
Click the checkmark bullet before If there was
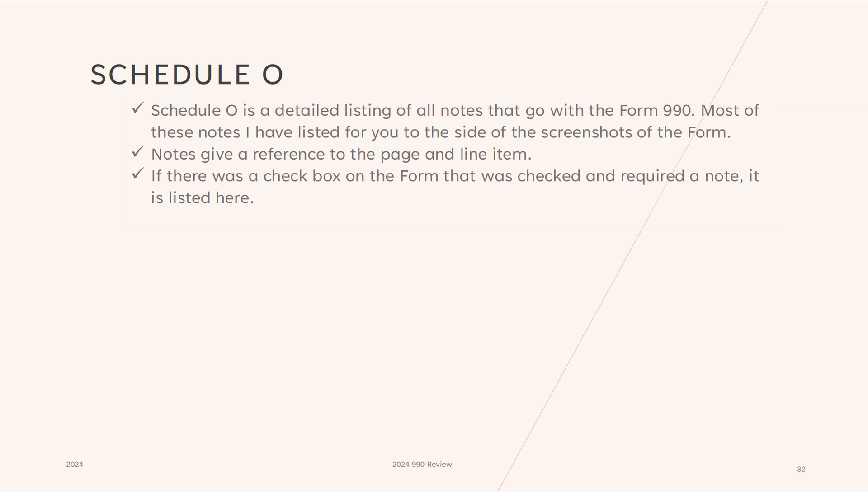[x=138, y=174]
